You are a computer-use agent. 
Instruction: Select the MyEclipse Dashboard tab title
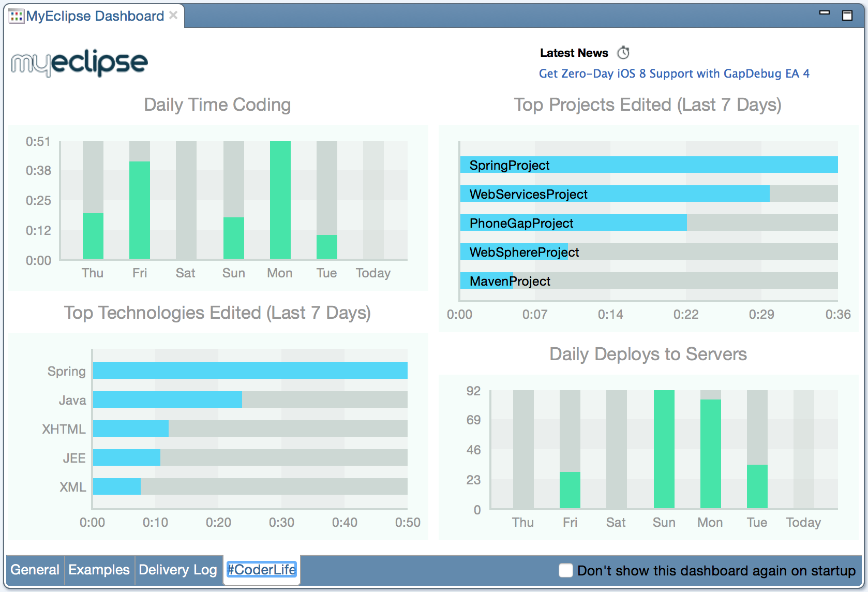[95, 16]
